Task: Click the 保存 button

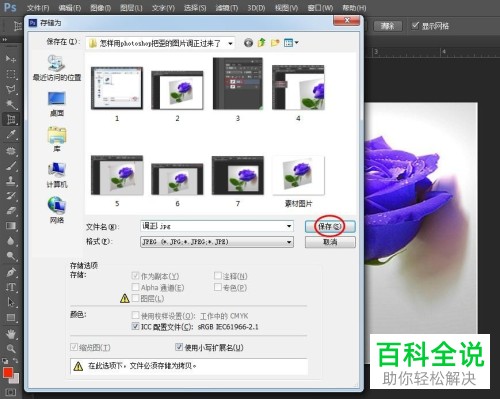Action: click(330, 227)
